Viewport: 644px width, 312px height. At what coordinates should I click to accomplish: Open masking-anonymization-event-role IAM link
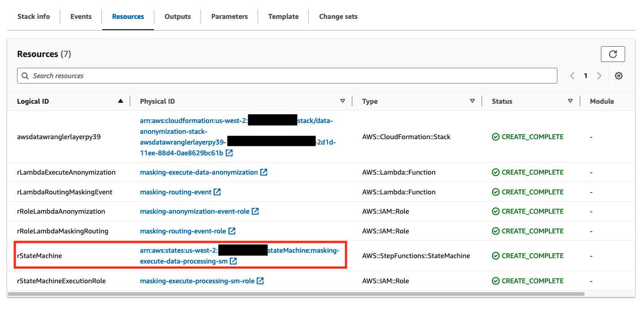pos(195,211)
